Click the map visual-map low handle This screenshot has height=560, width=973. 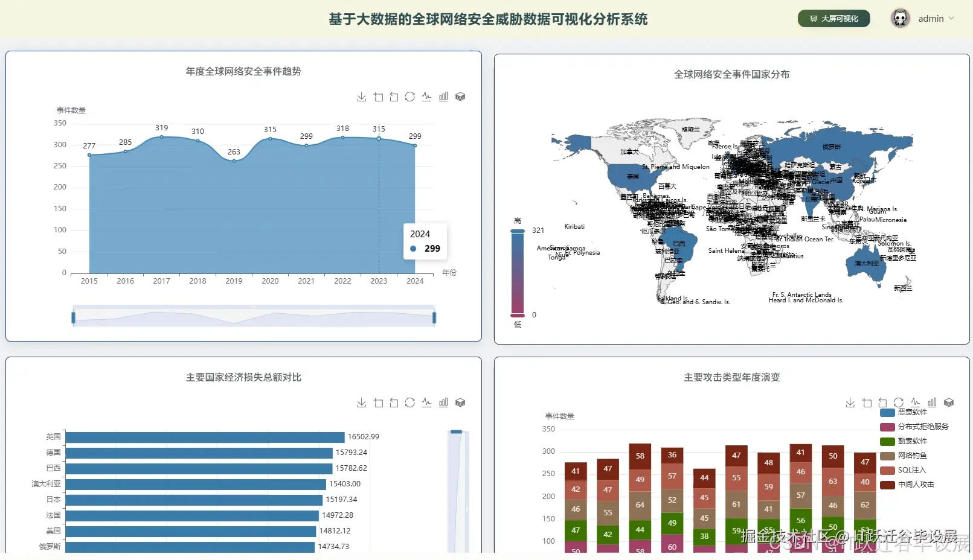518,315
